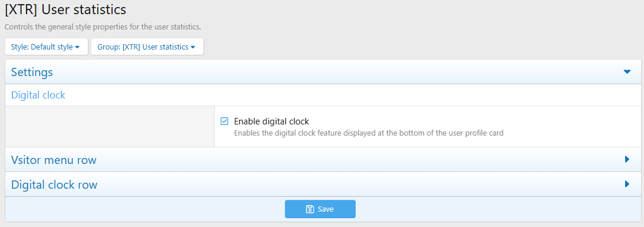
Task: Click the digital clock feature description text
Action: (369, 133)
